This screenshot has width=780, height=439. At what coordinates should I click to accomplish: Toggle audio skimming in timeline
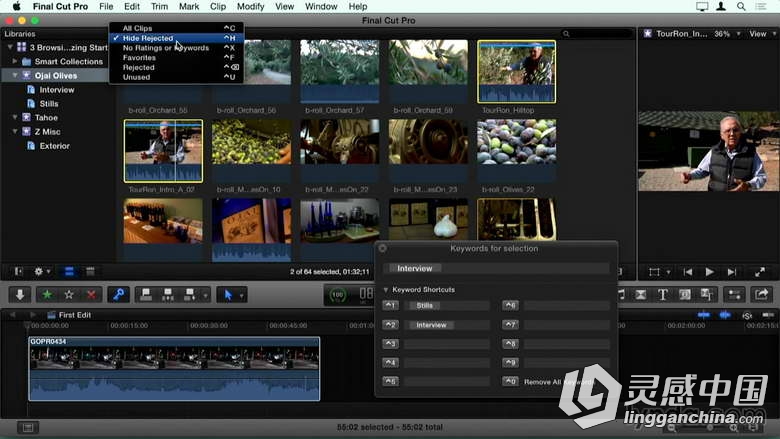coord(725,315)
